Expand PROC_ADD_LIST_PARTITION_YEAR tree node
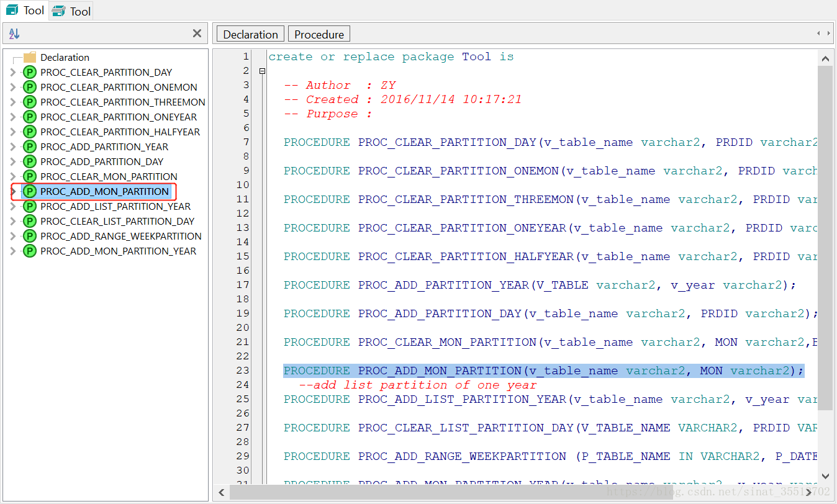The height and width of the screenshot is (504, 837). (13, 206)
